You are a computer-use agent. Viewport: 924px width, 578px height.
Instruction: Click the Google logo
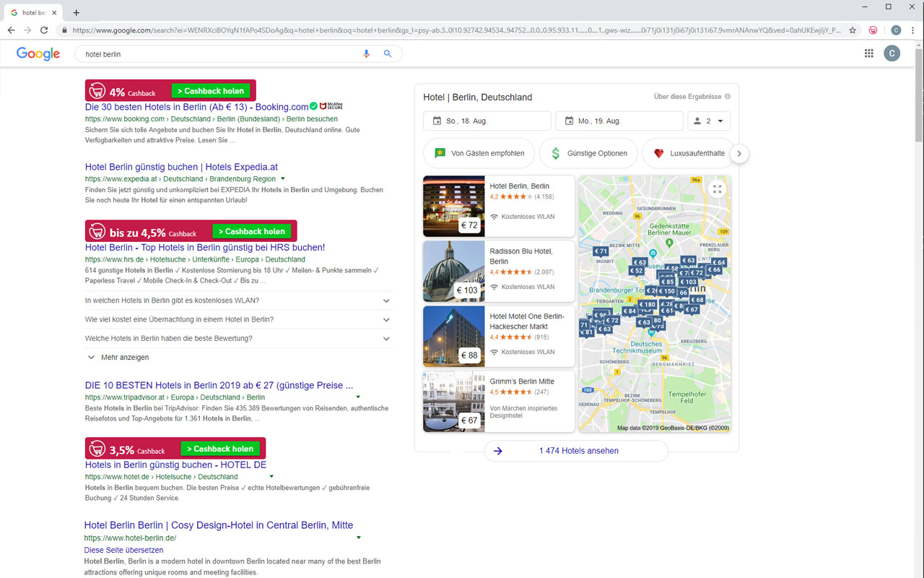point(38,53)
